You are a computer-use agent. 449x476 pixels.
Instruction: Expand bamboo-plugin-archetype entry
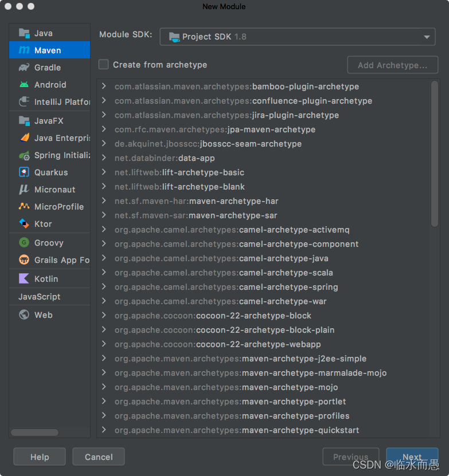point(104,86)
